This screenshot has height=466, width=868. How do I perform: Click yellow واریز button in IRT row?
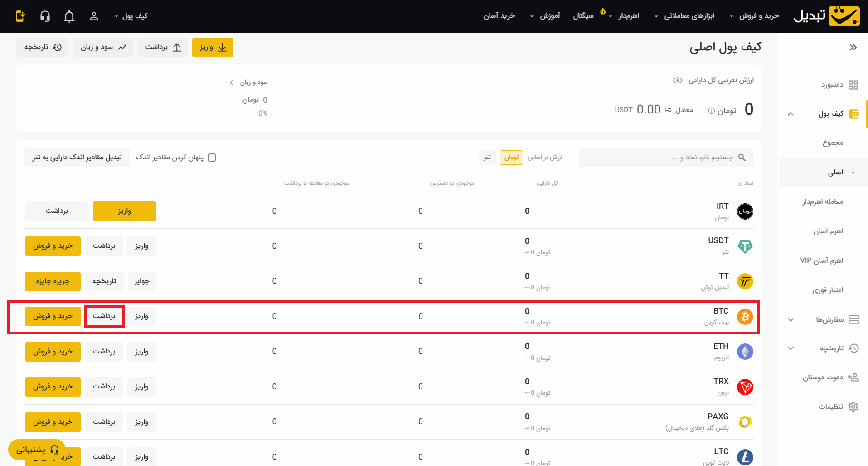[x=124, y=211]
